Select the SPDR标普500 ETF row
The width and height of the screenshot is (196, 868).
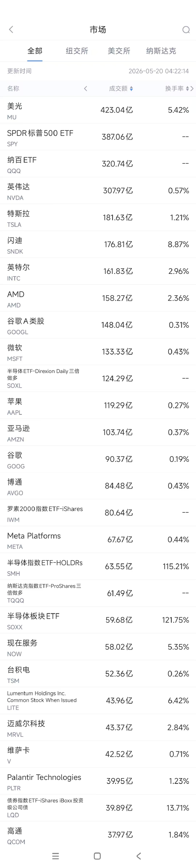(98, 137)
